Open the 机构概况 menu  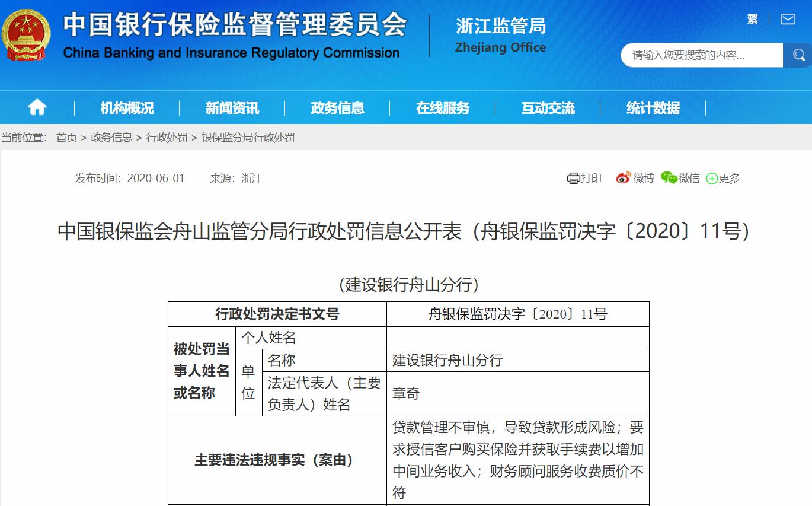pyautogui.click(x=127, y=108)
